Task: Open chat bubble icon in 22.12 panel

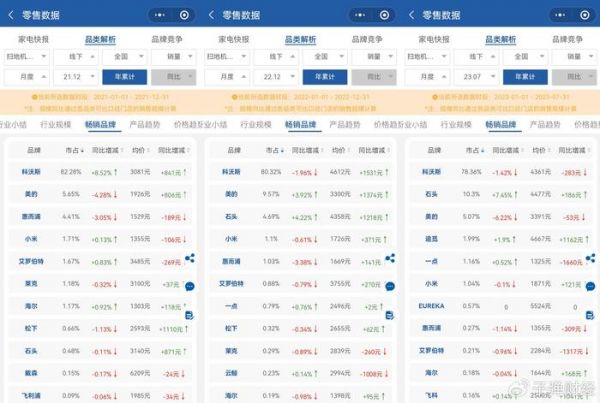Action: click(x=390, y=285)
